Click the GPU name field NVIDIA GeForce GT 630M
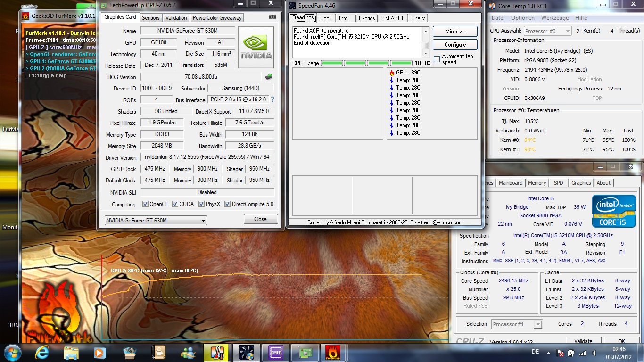The image size is (644, 362). tap(188, 31)
